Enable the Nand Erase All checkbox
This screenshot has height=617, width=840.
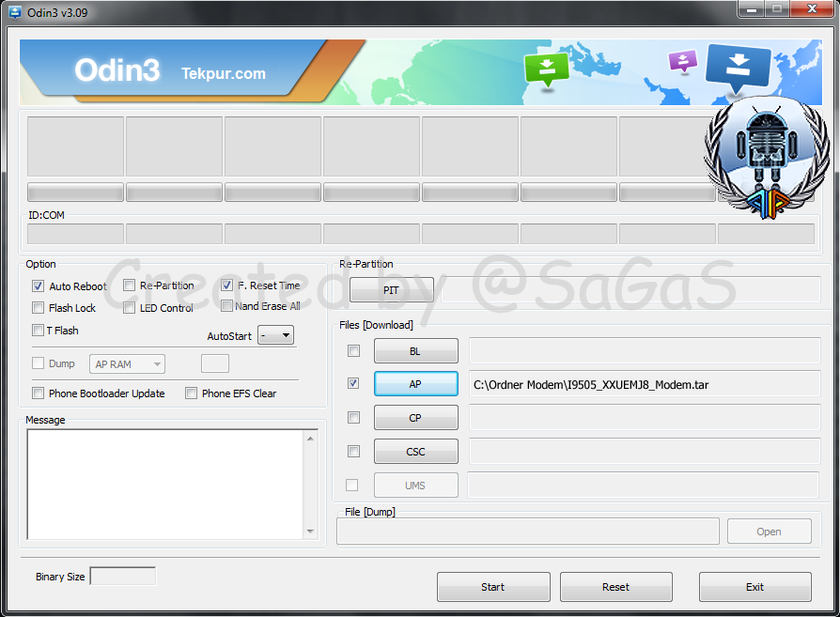click(226, 306)
